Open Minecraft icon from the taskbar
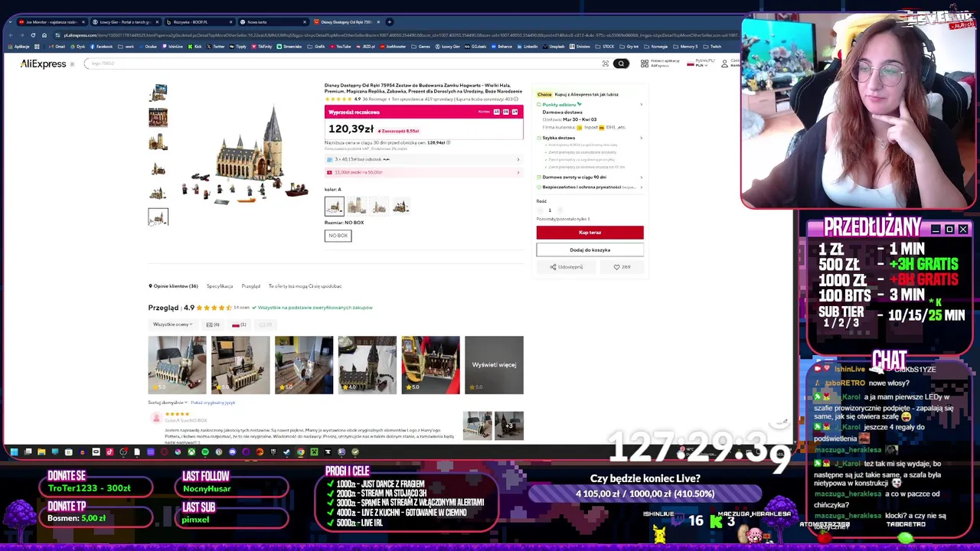Viewport: 980px width, 551px height. 314,452
